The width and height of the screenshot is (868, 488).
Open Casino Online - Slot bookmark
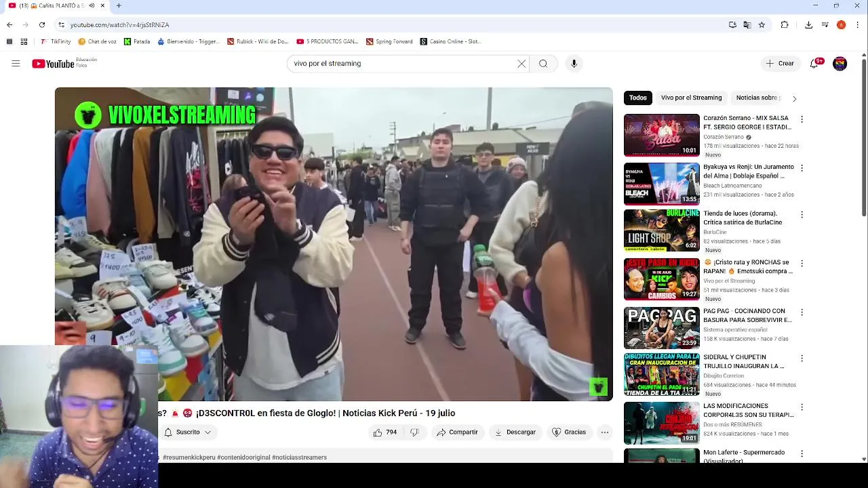(450, 41)
